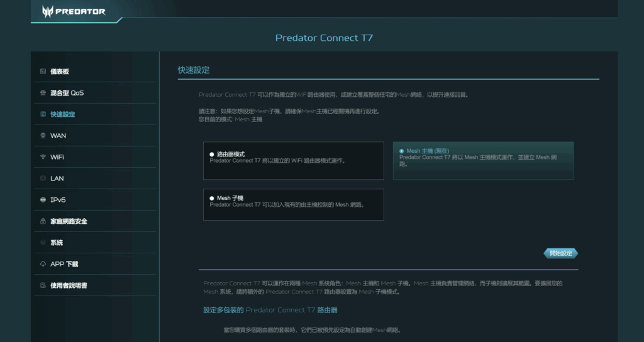Click the quick setup icon beside 快速設定
Viewport: 644px width, 342px height.
43,114
